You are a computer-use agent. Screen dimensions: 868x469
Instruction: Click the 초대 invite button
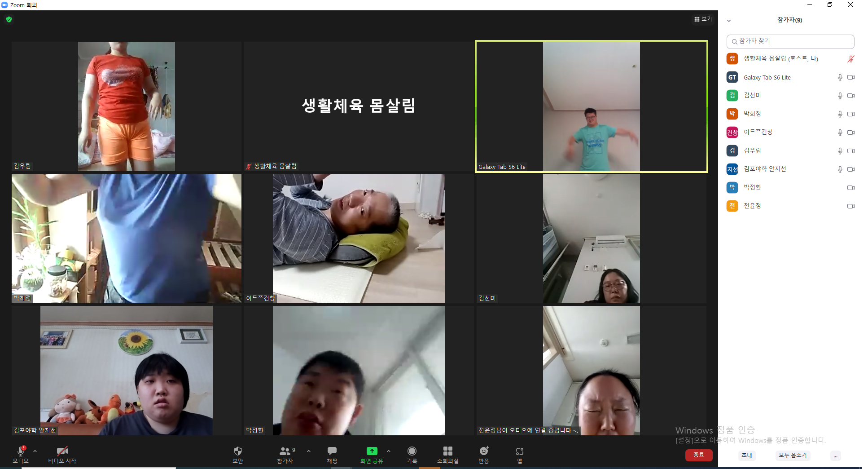pyautogui.click(x=747, y=455)
